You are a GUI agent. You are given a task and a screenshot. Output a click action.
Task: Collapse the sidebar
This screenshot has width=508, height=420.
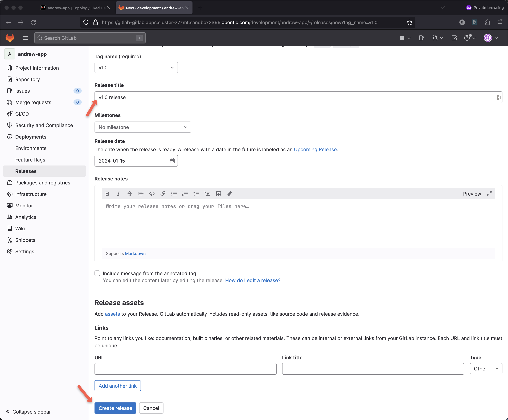[28, 412]
